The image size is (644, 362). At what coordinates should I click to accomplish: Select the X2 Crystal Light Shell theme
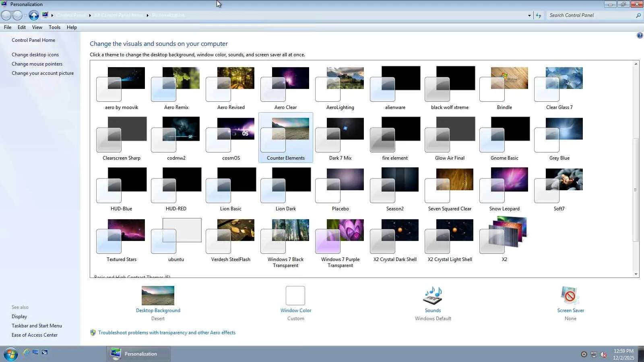(x=450, y=240)
